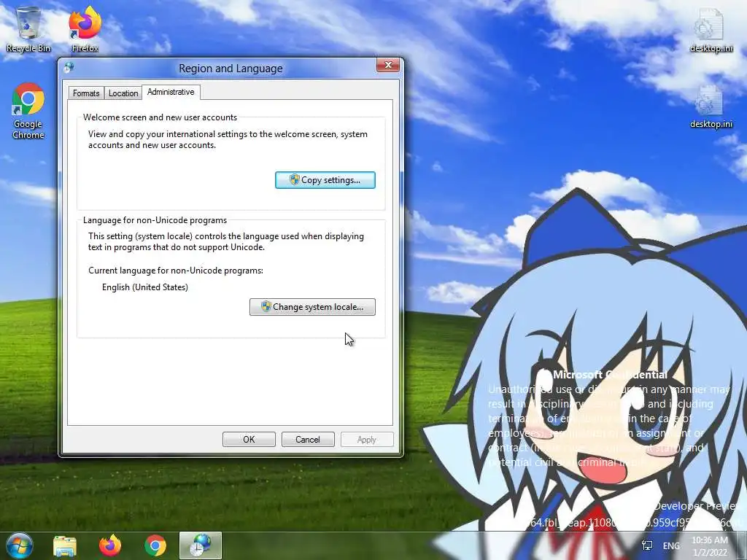The width and height of the screenshot is (747, 560).
Task: Confirm the dialog with OK
Action: (x=249, y=439)
